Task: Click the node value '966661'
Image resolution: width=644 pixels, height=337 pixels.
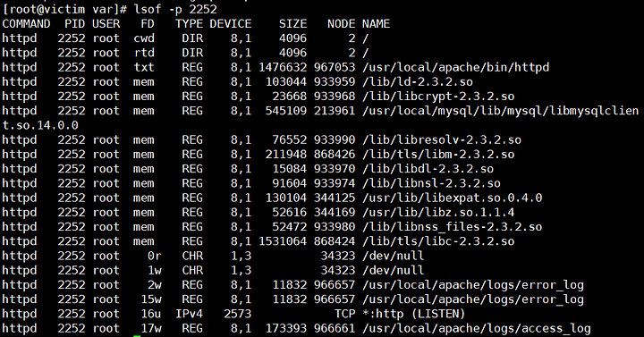Action: pyautogui.click(x=335, y=328)
